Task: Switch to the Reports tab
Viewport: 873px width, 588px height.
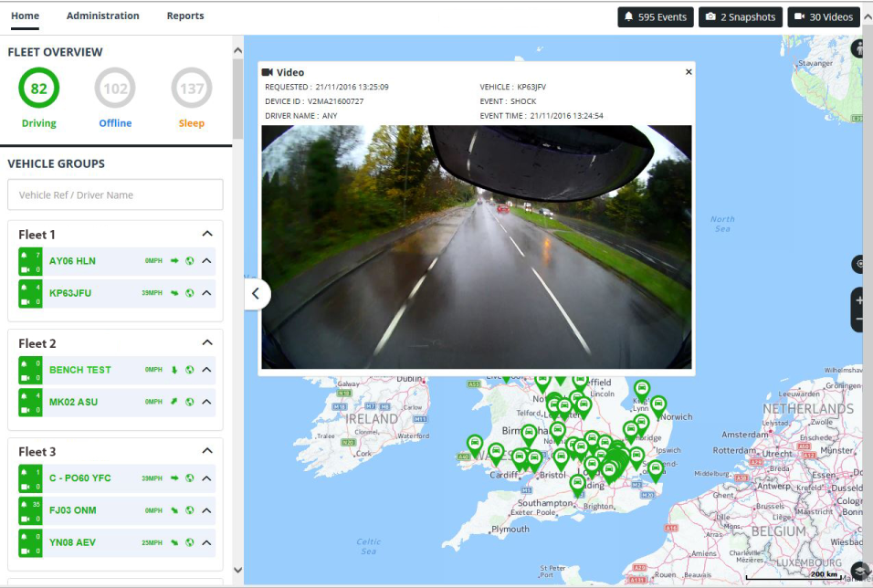Action: click(x=184, y=16)
